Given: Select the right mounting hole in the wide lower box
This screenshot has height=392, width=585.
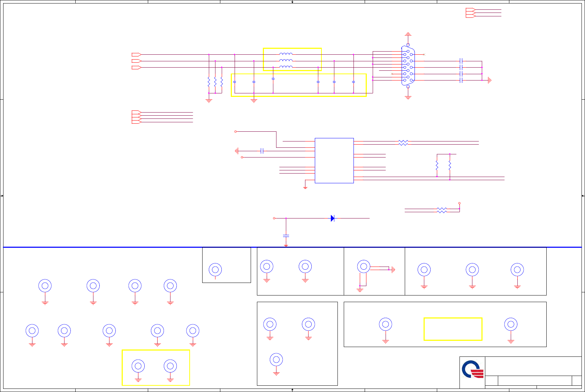Looking at the screenshot, I should tap(511, 324).
